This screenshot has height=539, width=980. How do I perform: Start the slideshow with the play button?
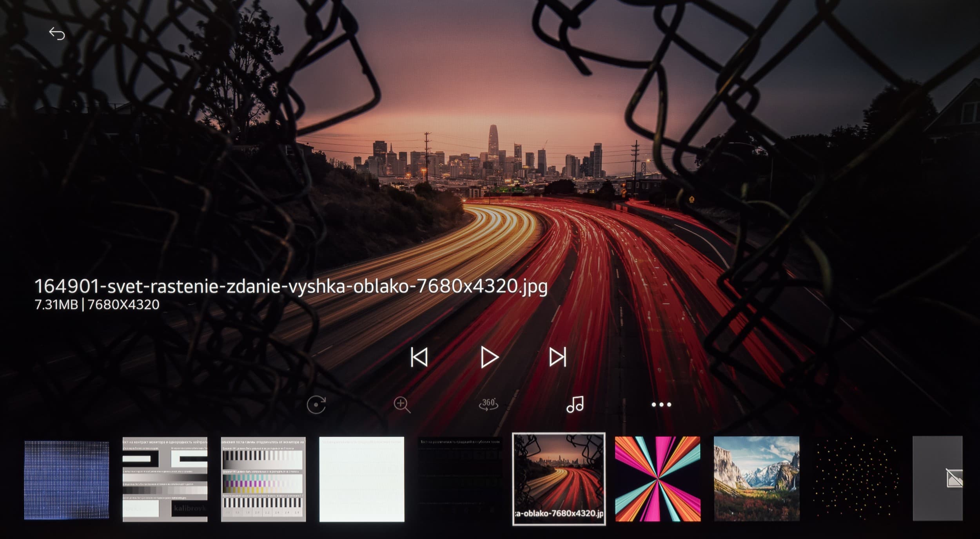tap(489, 357)
